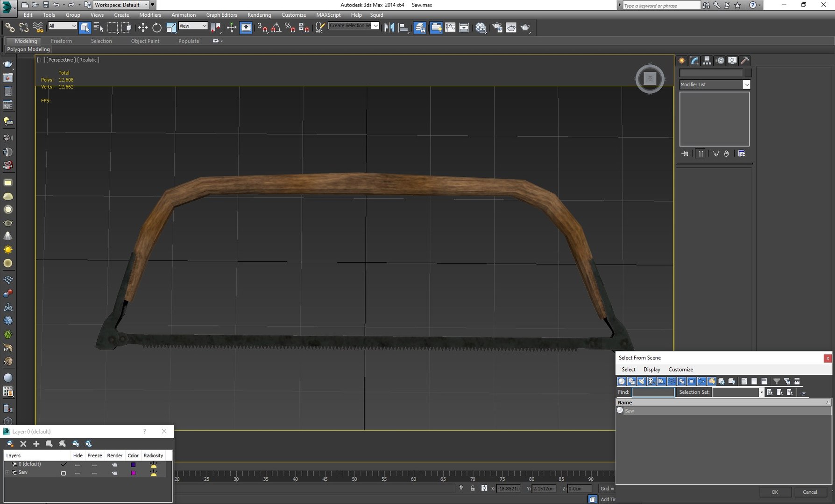Set Saw layer as current via checkbox
The image size is (835, 504).
coord(64,473)
